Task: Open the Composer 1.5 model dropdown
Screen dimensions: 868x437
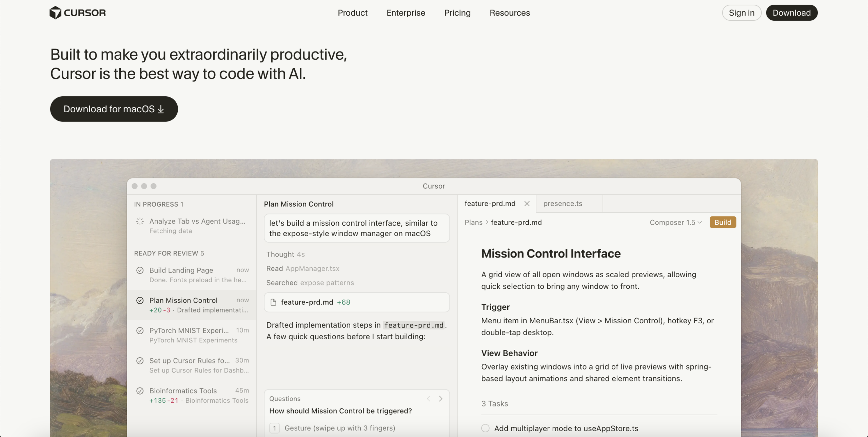Action: 675,223
